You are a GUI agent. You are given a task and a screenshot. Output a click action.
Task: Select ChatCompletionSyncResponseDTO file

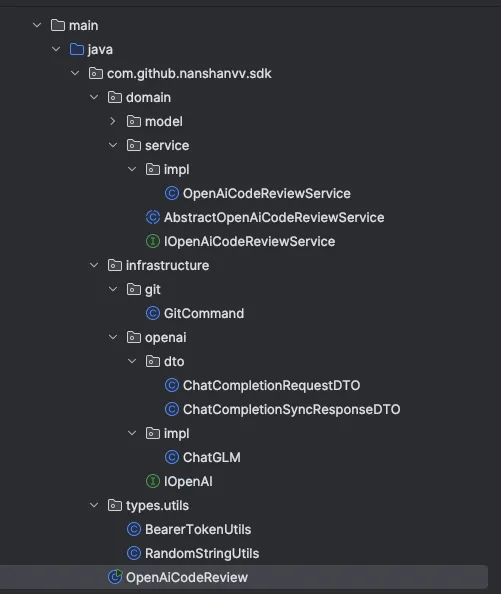(291, 410)
